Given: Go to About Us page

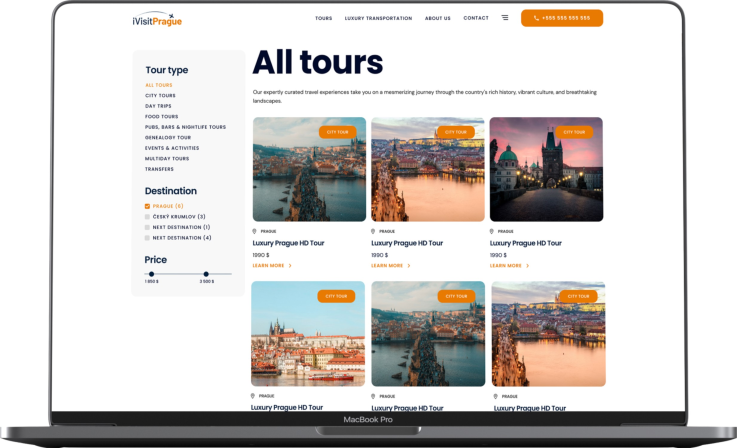Looking at the screenshot, I should pyautogui.click(x=437, y=18).
